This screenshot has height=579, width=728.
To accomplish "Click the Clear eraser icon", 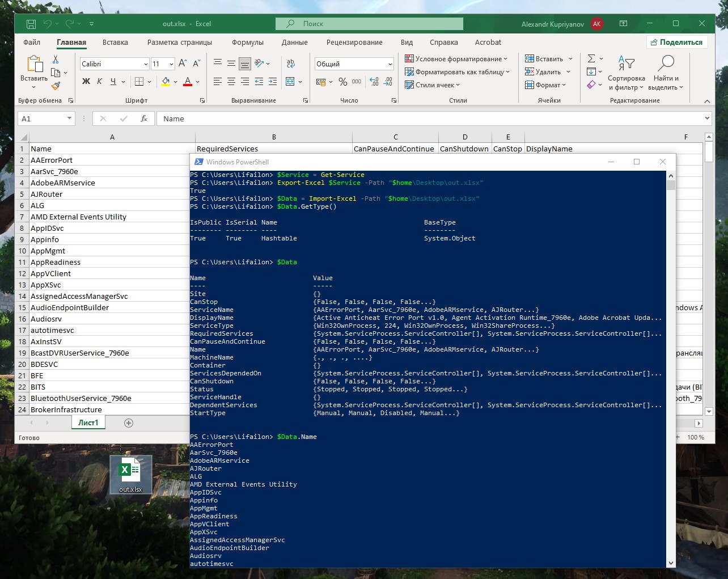I will (591, 84).
